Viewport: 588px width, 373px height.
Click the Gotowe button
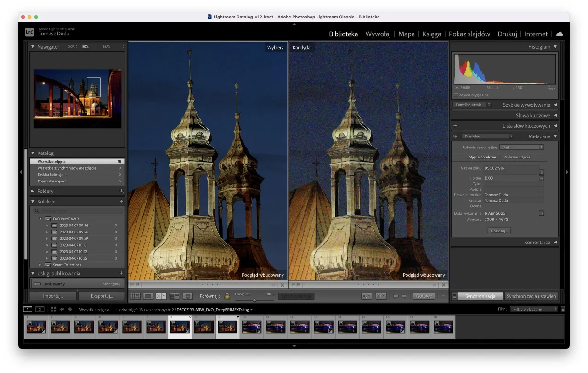tap(424, 296)
